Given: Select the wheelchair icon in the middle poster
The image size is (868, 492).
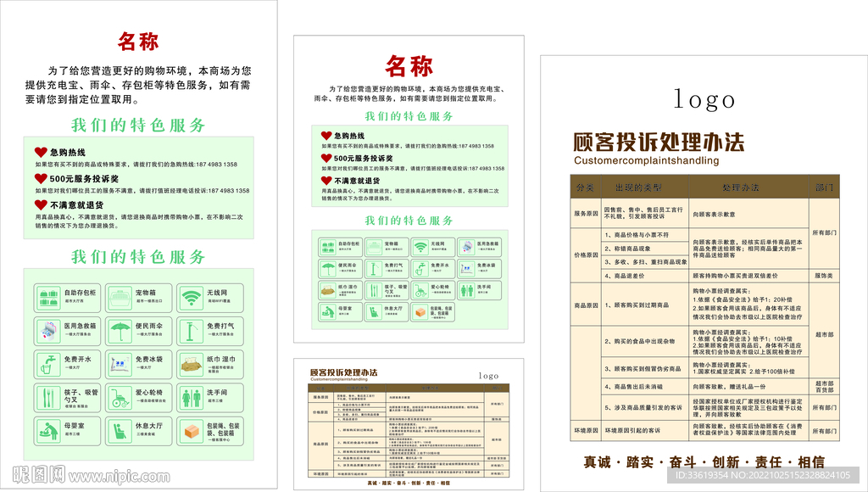Looking at the screenshot, I should coord(420,290).
